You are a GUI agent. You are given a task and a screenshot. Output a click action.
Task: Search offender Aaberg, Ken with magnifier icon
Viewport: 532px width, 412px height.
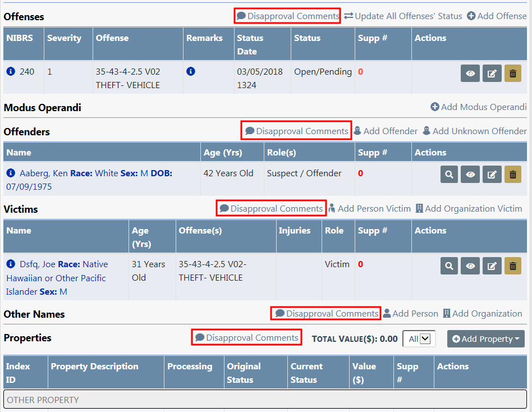tap(450, 175)
